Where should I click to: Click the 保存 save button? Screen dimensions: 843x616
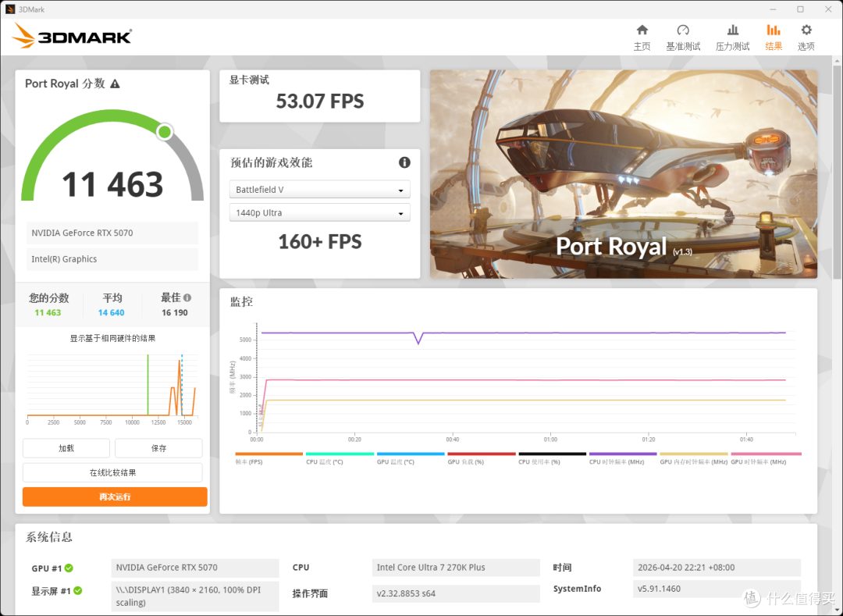(x=158, y=448)
